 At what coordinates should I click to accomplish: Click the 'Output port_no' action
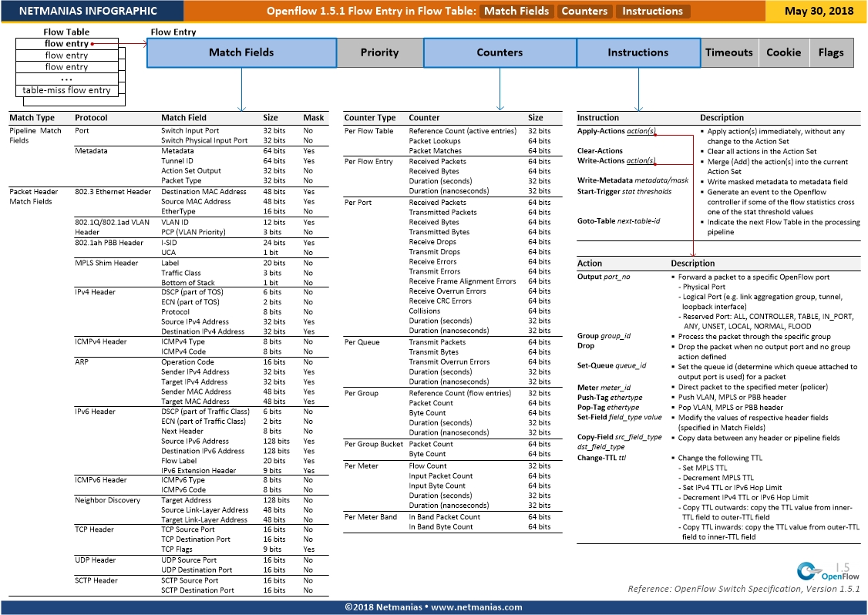(x=604, y=277)
